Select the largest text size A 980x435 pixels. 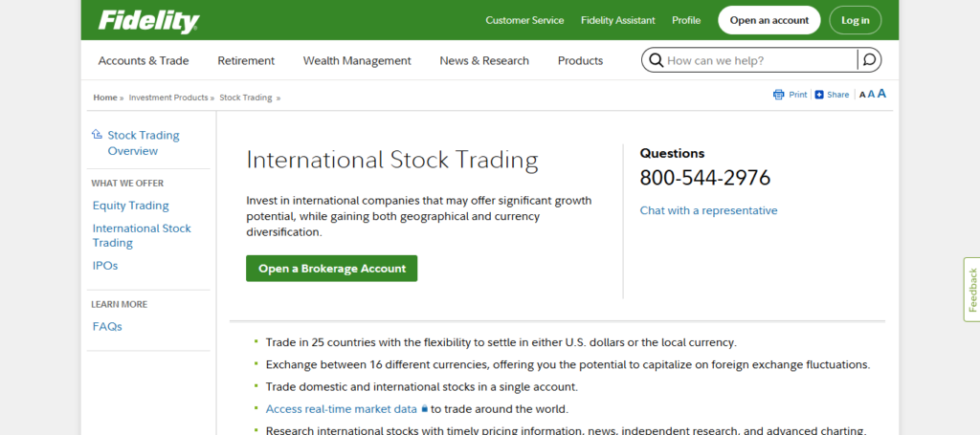[x=881, y=94]
